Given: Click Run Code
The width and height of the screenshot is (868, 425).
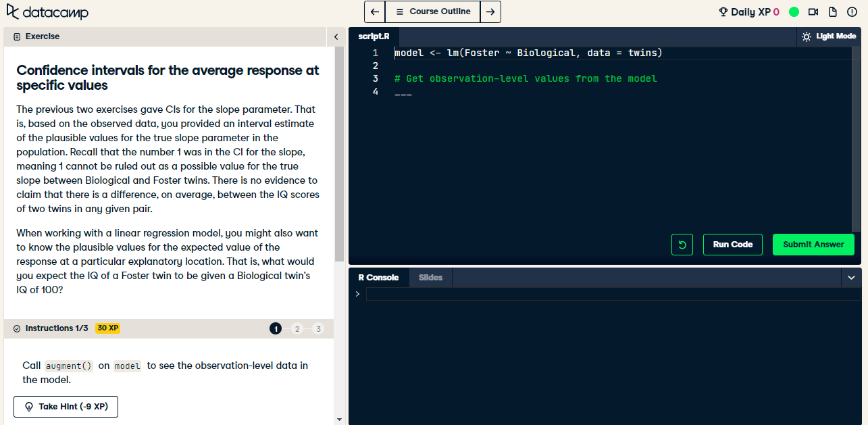Looking at the screenshot, I should [x=732, y=244].
